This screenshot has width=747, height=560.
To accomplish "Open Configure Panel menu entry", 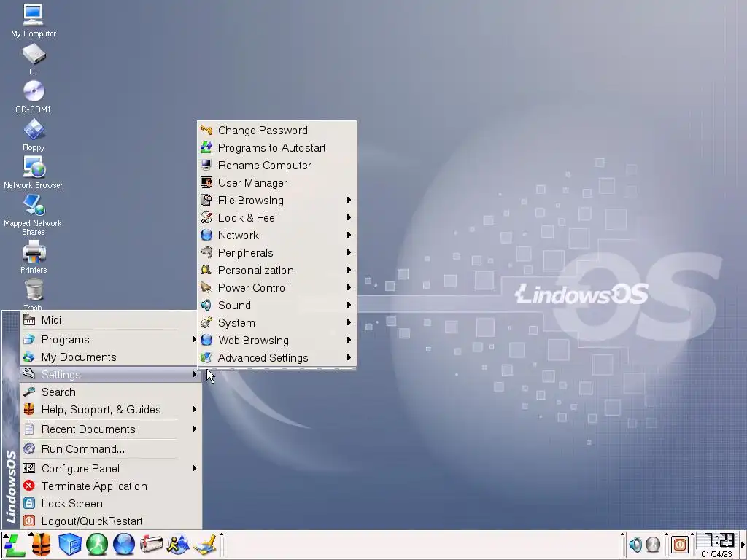I will click(110, 469).
